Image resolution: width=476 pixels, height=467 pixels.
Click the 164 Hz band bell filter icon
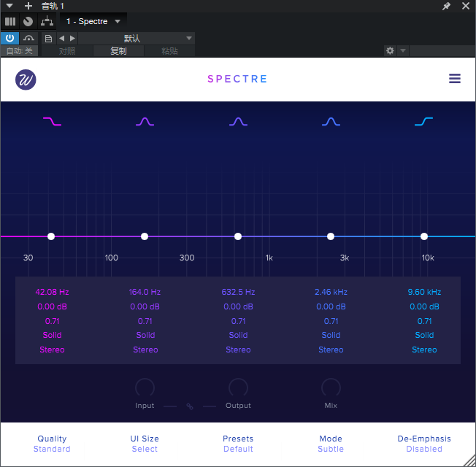[x=145, y=121]
